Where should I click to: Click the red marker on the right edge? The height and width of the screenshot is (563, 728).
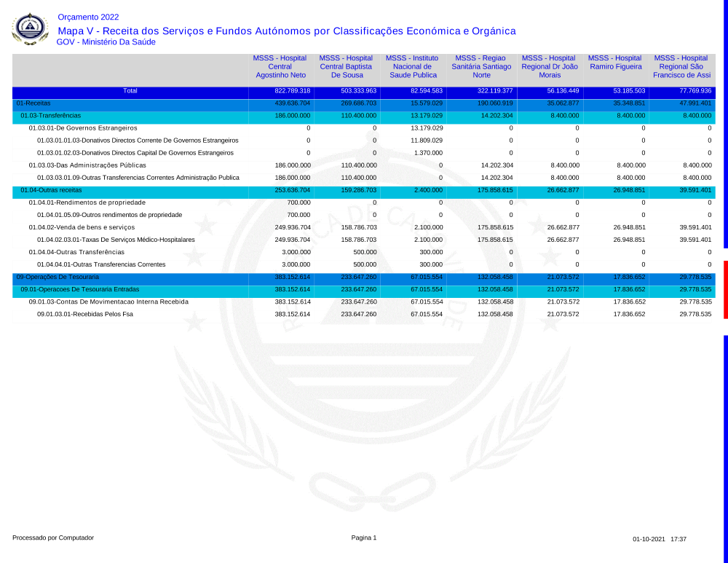[725, 289]
